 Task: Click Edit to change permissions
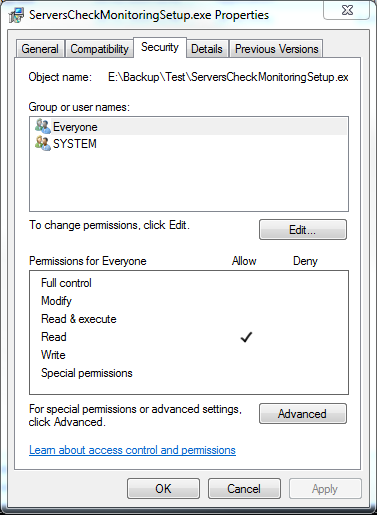tap(303, 230)
